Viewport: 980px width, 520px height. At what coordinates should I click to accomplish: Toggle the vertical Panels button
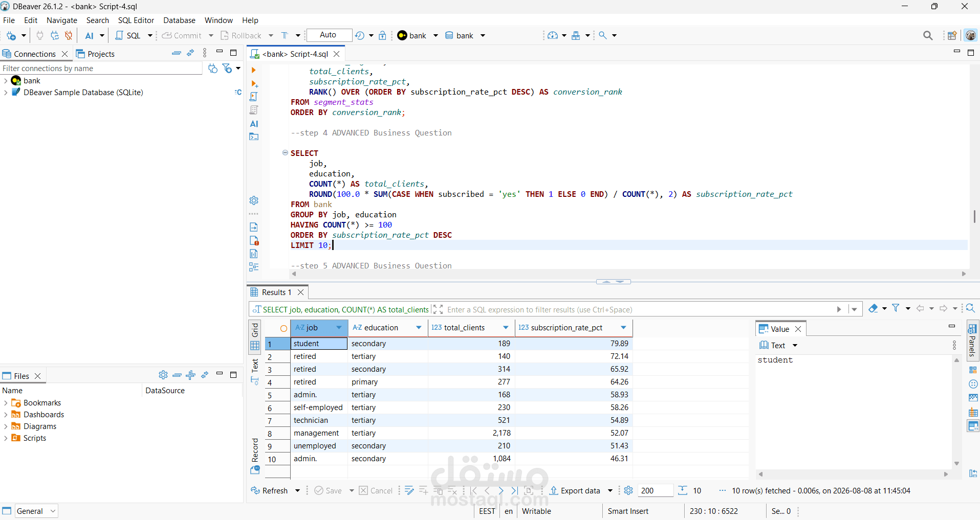click(973, 340)
